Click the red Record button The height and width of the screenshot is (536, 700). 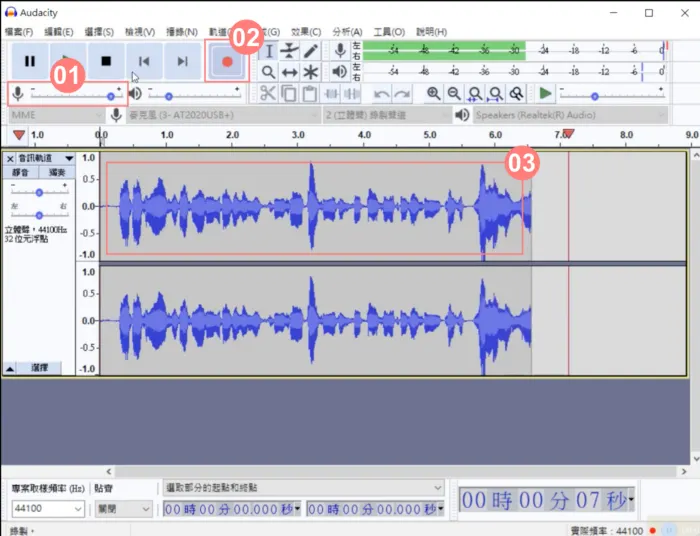click(x=227, y=61)
